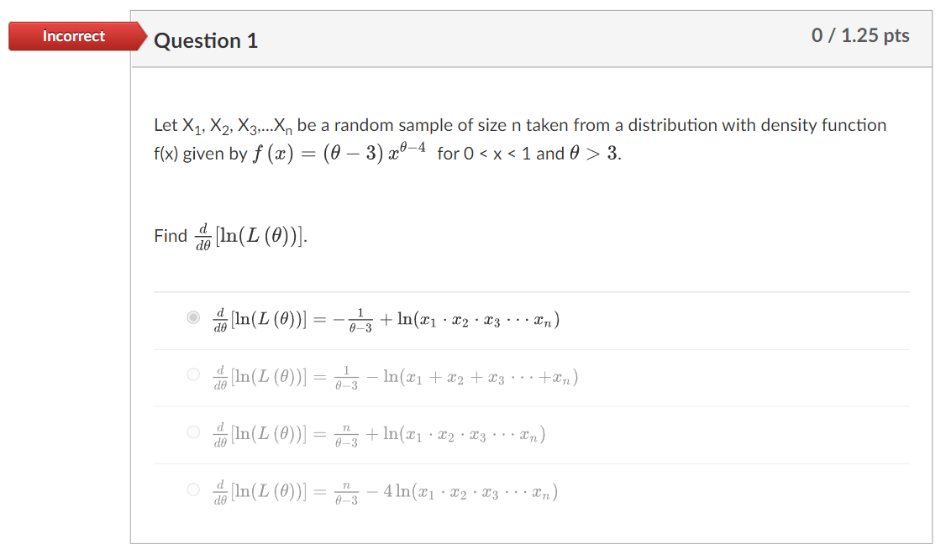This screenshot has width=946, height=560.
Task: Select the second answer option radio button
Action: click(193, 375)
